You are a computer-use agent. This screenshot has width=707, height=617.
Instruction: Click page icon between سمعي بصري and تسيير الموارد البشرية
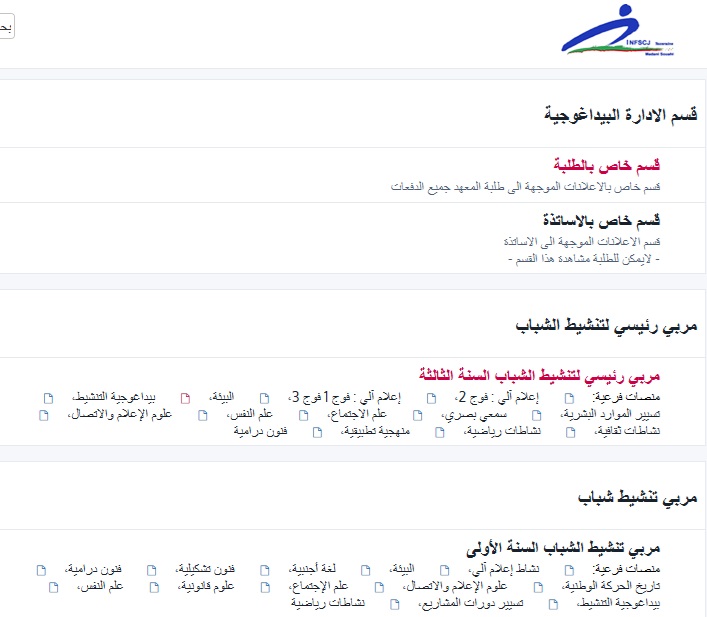(541, 414)
